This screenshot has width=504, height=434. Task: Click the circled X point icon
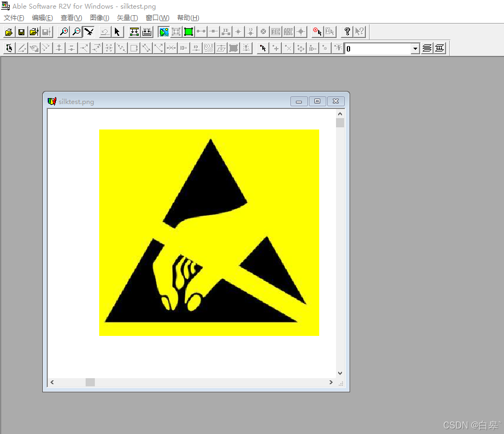click(x=263, y=32)
